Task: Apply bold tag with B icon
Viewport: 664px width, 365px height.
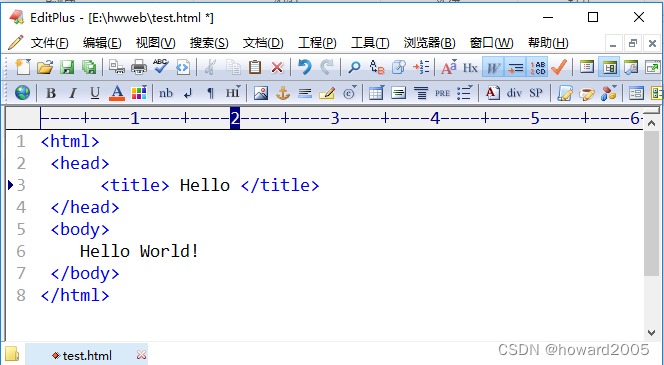Action: tap(51, 93)
